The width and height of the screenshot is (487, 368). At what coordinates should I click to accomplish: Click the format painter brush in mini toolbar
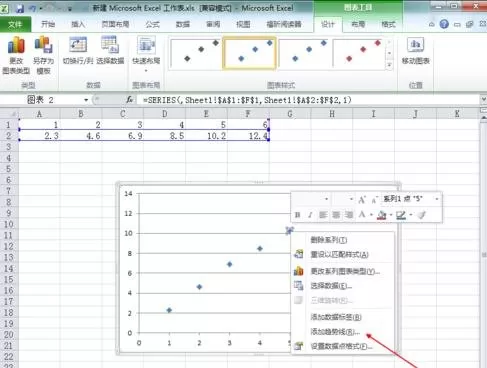tap(422, 215)
